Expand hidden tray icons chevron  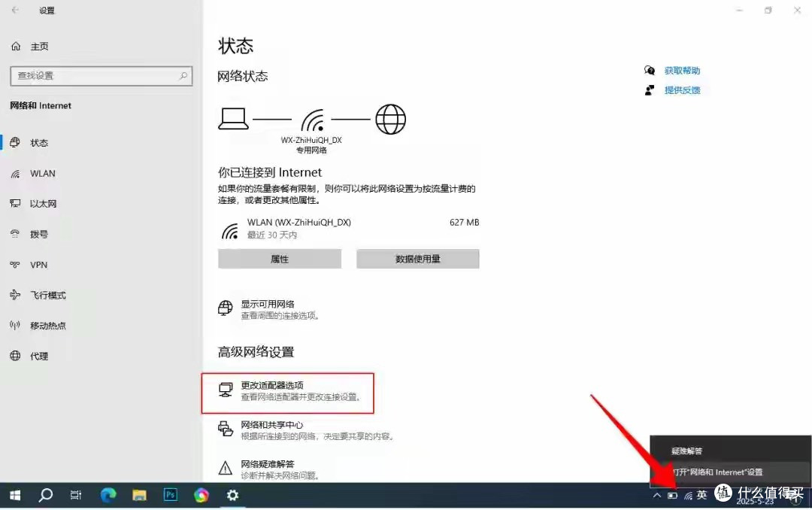[x=656, y=496]
